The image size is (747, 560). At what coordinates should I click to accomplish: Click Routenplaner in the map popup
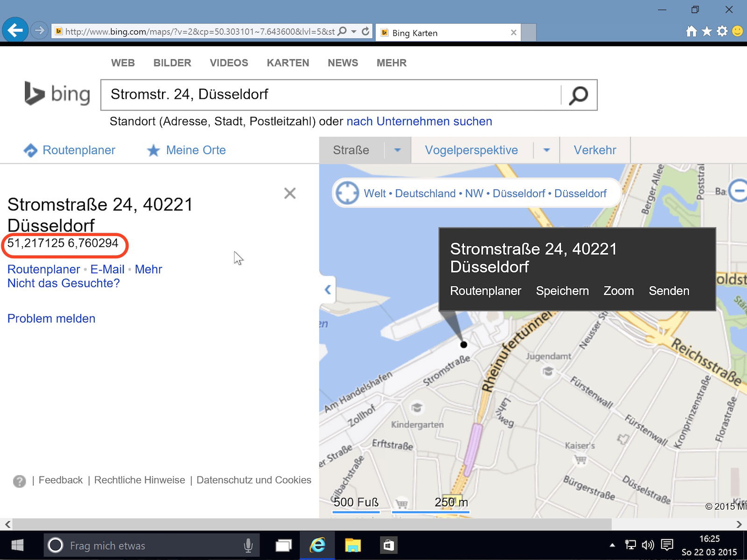pyautogui.click(x=486, y=291)
